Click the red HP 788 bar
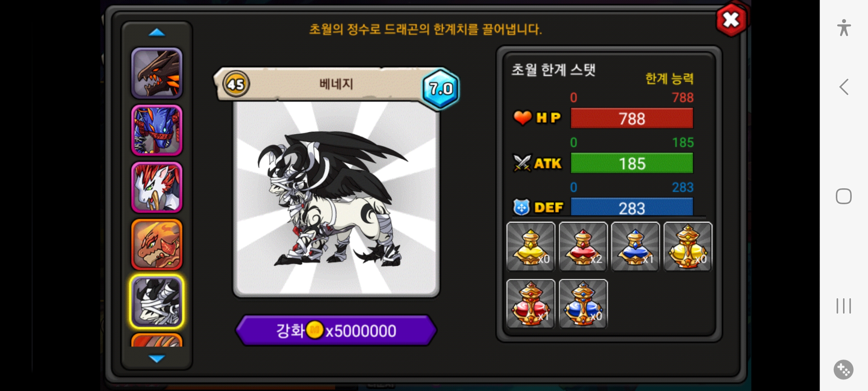 pyautogui.click(x=632, y=118)
